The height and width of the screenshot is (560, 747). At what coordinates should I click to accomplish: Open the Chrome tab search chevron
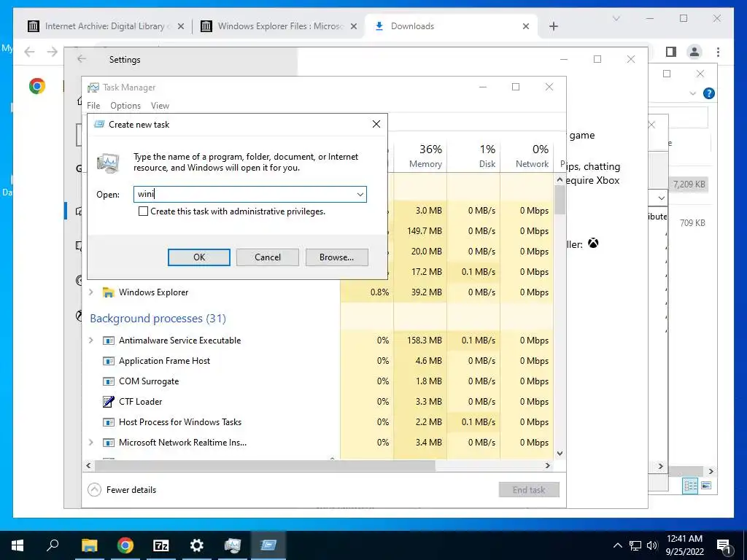point(616,18)
